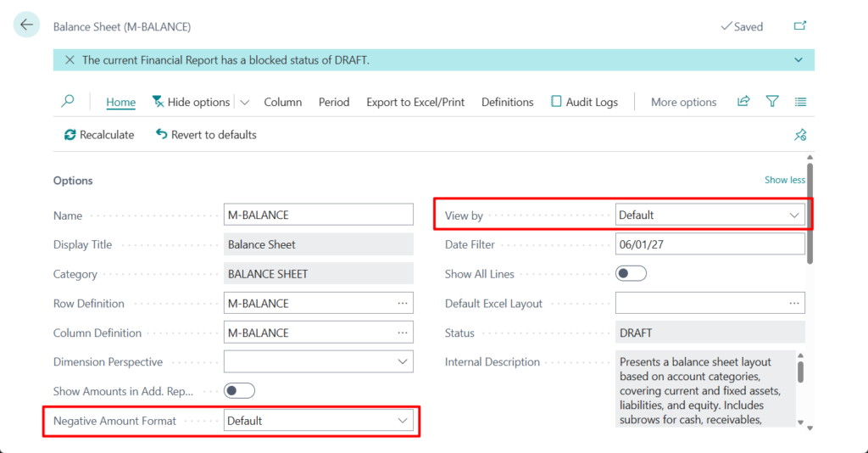Open page in new window icon
This screenshot has width=868, height=453.
799,26
